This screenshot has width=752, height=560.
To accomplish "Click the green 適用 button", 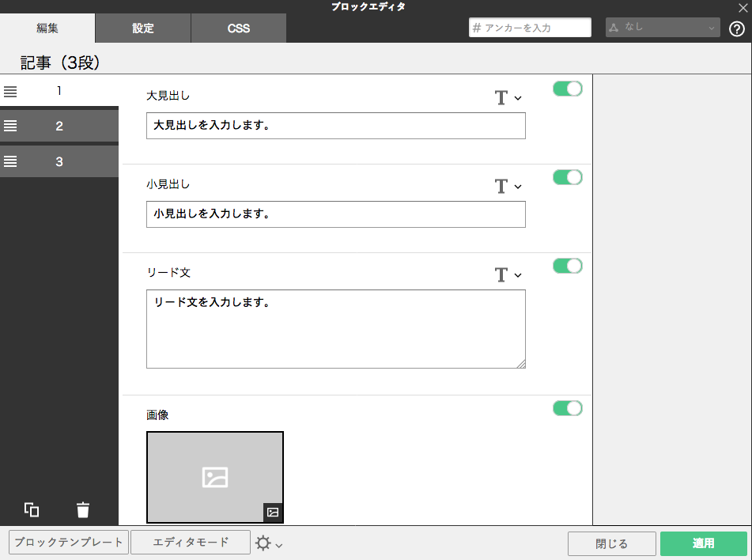I will (704, 543).
